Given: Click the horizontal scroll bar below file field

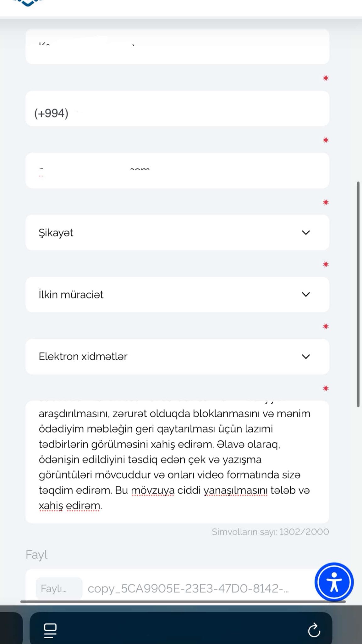Looking at the screenshot, I should pos(183,602).
